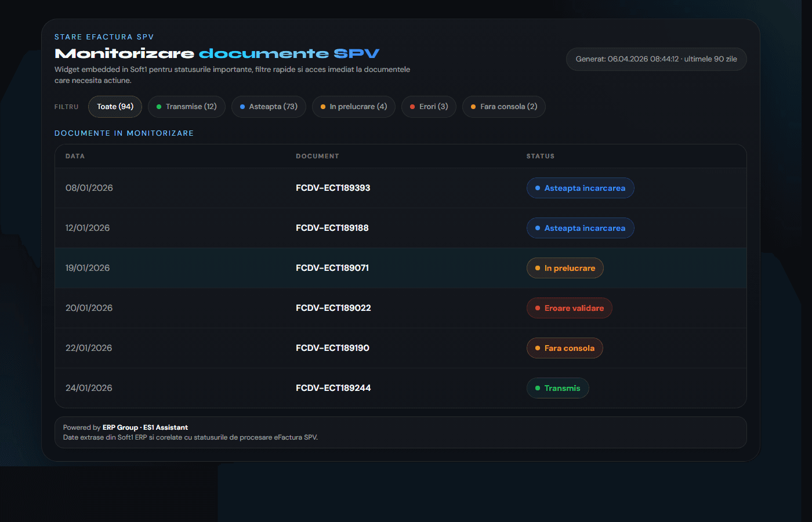812x522 pixels.
Task: Click the In prelucrare status badge
Action: [x=565, y=268]
